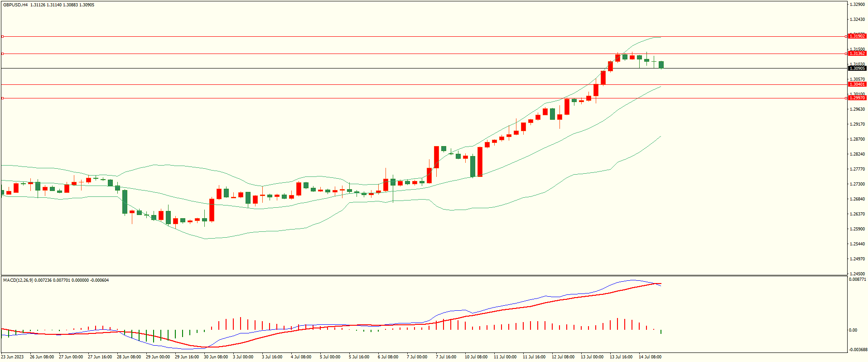Click the 1.25440 price axis label

(x=857, y=244)
